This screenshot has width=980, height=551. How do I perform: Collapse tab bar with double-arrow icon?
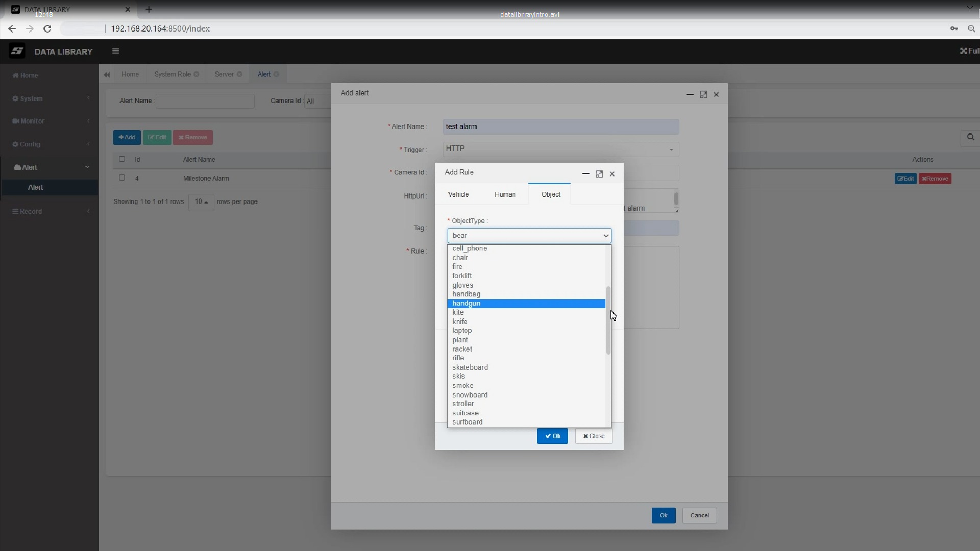pos(107,74)
